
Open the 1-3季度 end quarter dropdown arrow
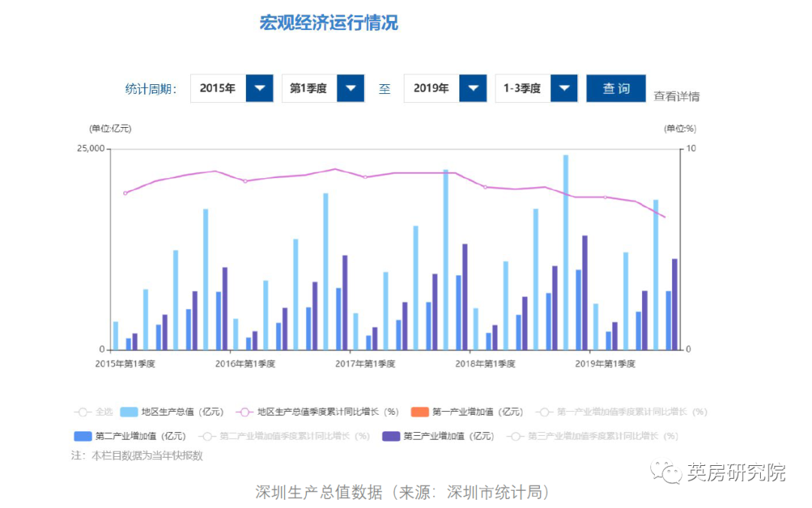click(564, 88)
